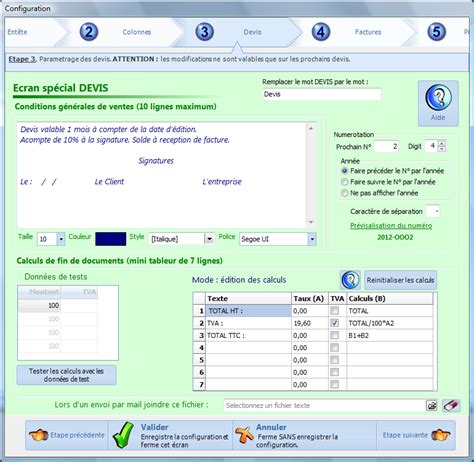Uncheck TVA checkbox on the TVA row
Screen dimensions: 474x462
[335, 323]
